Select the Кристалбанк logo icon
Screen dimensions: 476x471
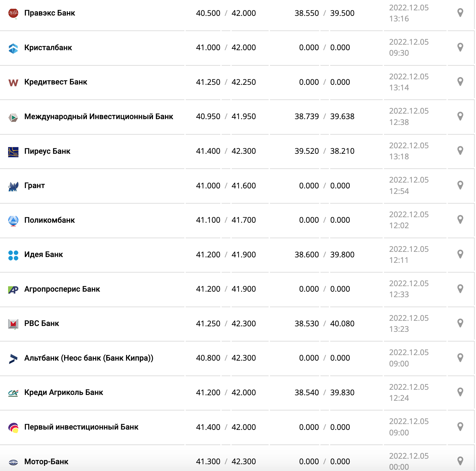coord(13,48)
